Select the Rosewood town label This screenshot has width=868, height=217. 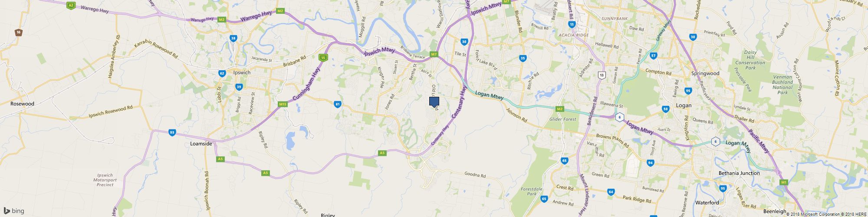pyautogui.click(x=22, y=104)
